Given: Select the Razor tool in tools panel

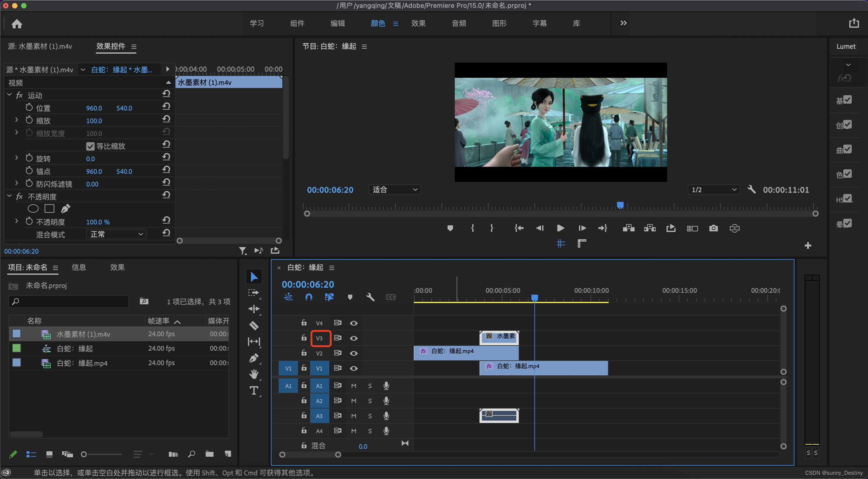Looking at the screenshot, I should click(x=254, y=325).
